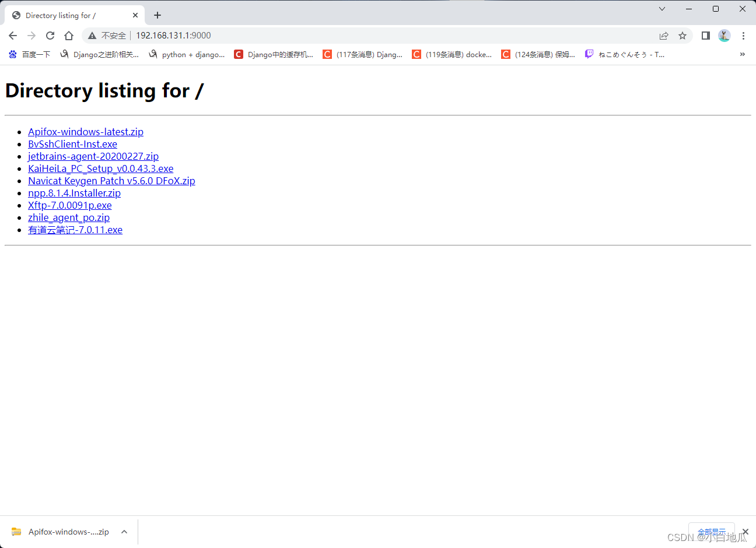Viewport: 756px width, 548px height.
Task: Show more bookmarks with the chevron
Action: [743, 54]
